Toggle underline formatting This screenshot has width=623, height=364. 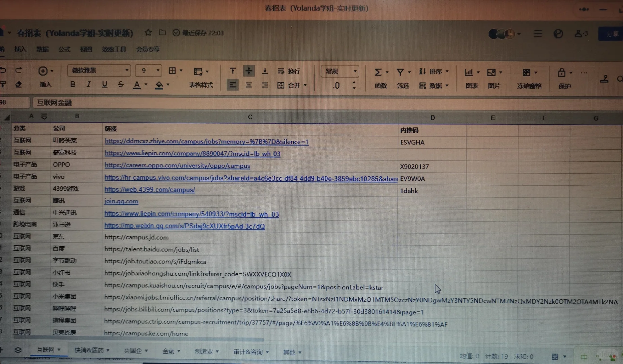105,84
